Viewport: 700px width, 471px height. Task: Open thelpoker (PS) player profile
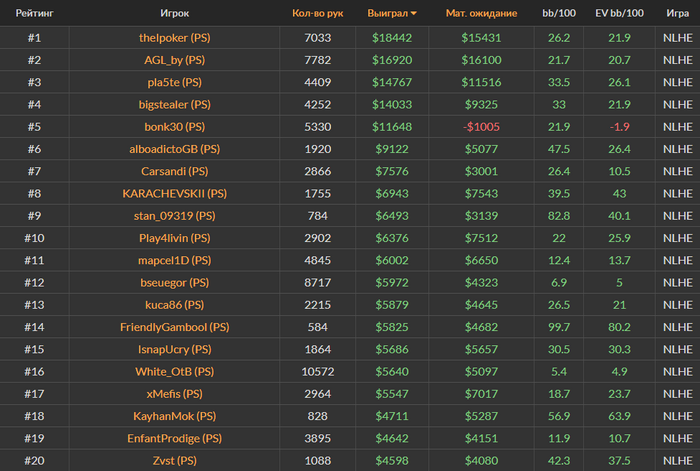(175, 37)
